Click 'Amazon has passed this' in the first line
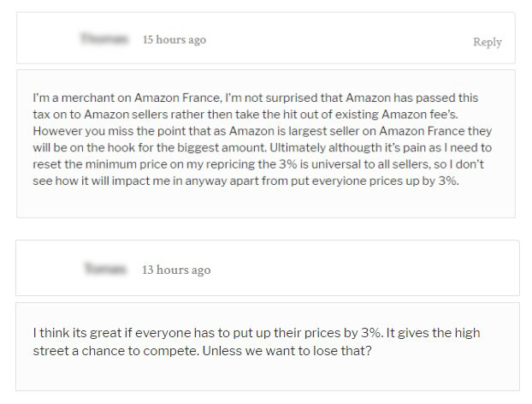This screenshot has width=532, height=404. [x=412, y=98]
